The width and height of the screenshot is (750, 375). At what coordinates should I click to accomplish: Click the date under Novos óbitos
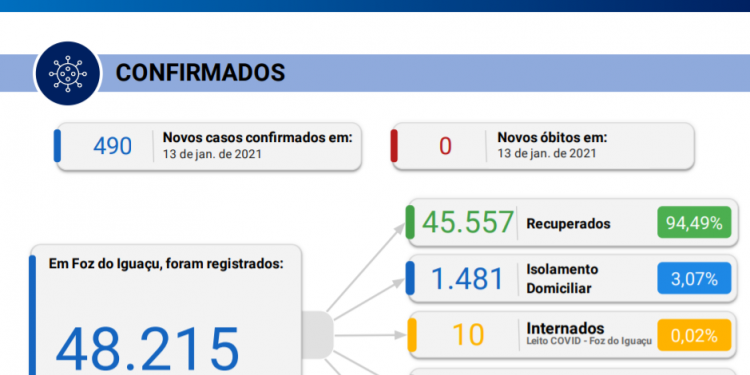click(547, 154)
